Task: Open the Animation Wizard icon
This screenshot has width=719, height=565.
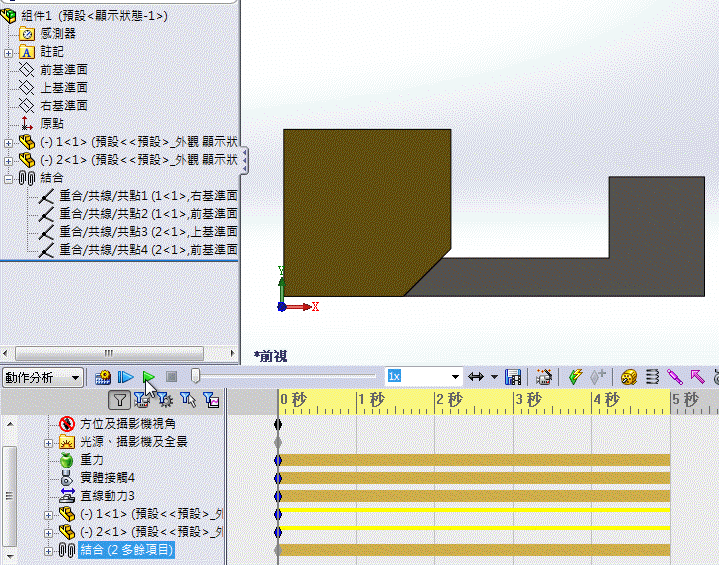Action: [544, 377]
